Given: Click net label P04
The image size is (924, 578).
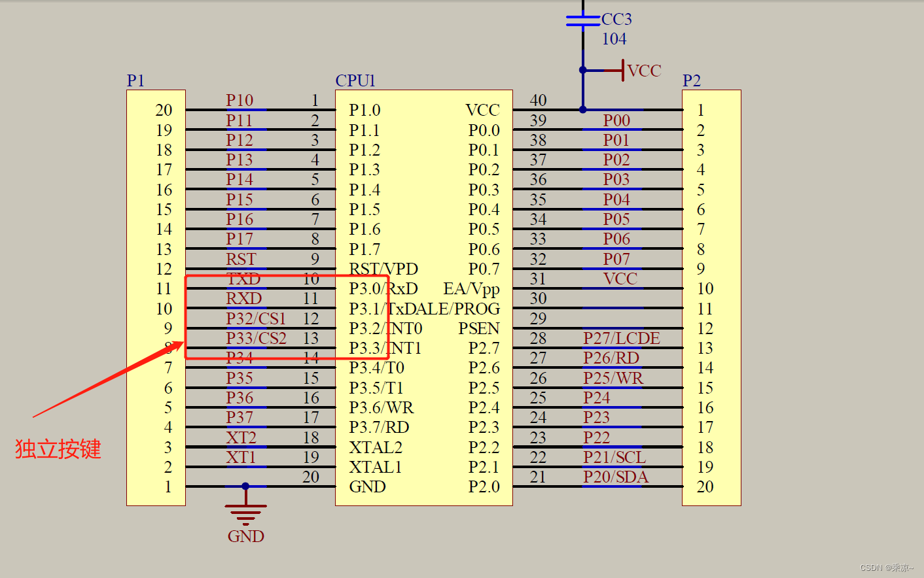Looking at the screenshot, I should (x=616, y=199).
